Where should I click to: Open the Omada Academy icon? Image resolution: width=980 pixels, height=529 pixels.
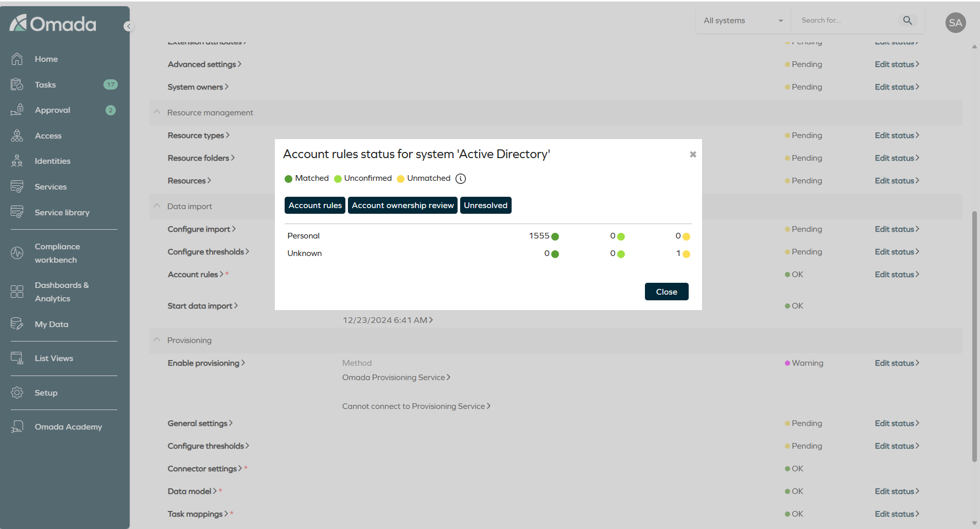(x=17, y=426)
